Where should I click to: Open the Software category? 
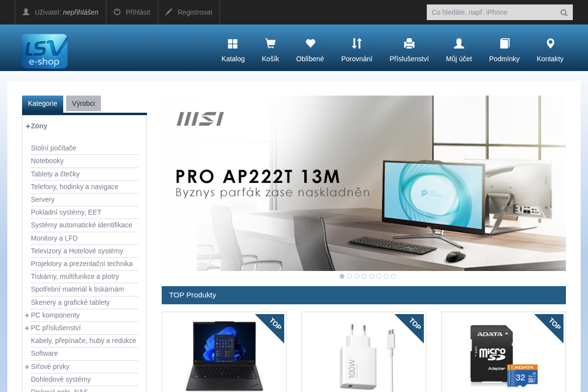(x=44, y=353)
